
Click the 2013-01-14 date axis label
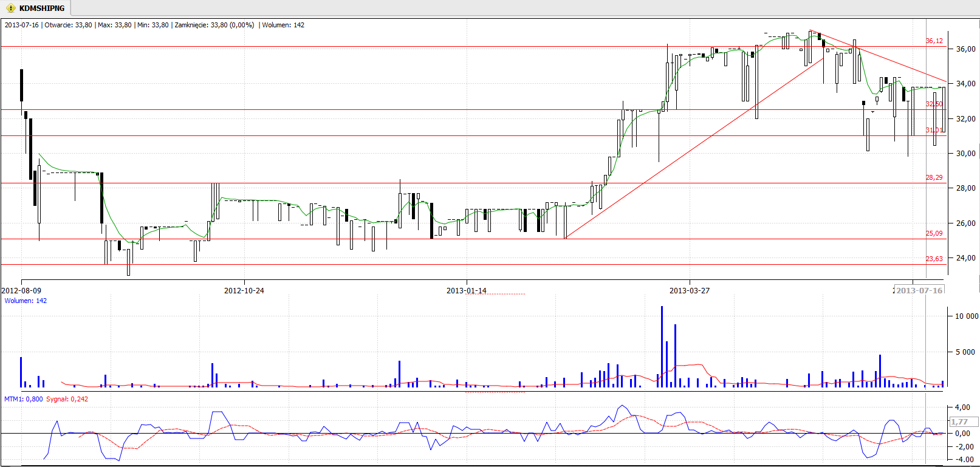click(x=467, y=290)
